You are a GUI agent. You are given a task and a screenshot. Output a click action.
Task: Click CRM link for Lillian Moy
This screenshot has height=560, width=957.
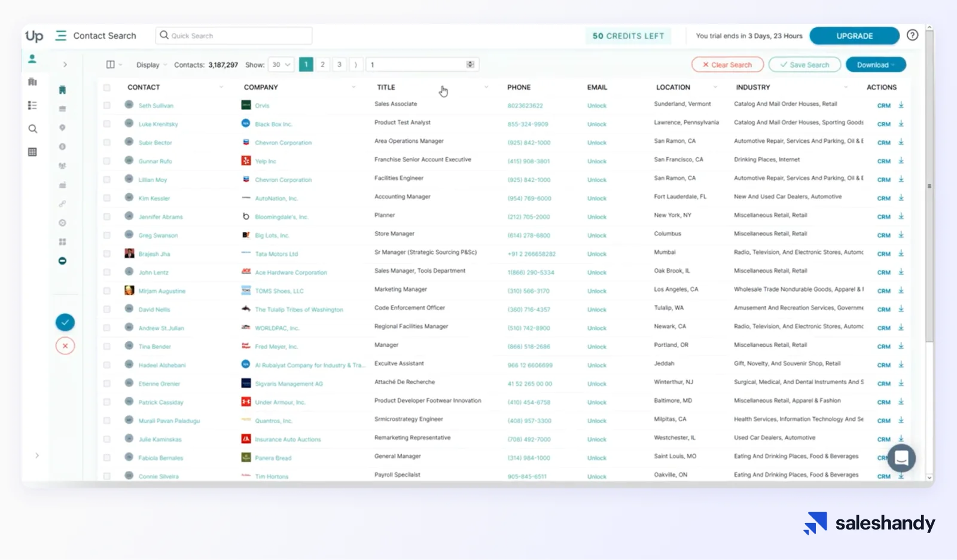click(x=884, y=180)
